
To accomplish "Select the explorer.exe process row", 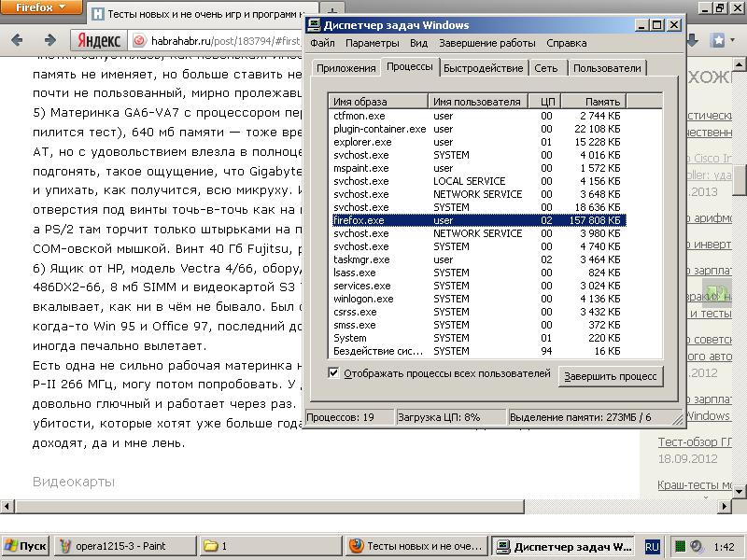I will click(x=478, y=142).
